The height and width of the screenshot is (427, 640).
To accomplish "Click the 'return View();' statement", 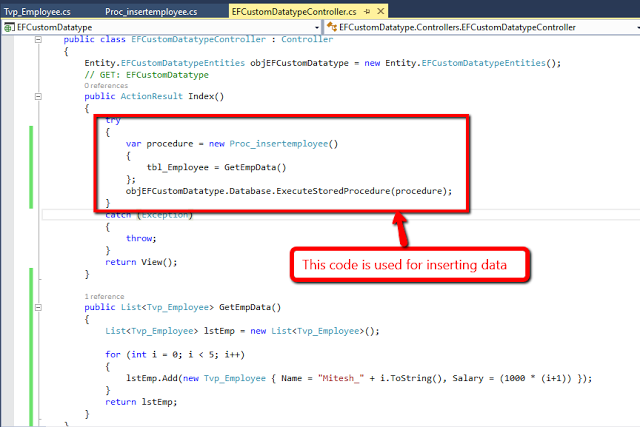I will pos(141,262).
